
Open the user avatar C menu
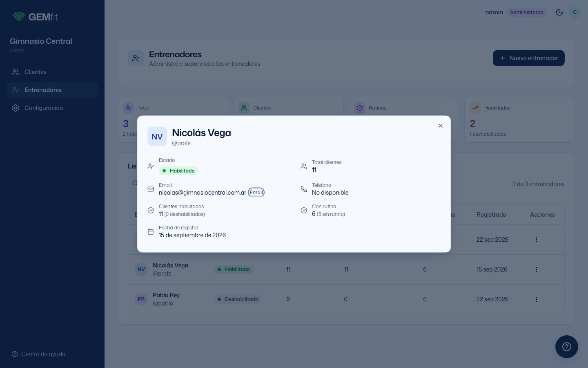575,12
